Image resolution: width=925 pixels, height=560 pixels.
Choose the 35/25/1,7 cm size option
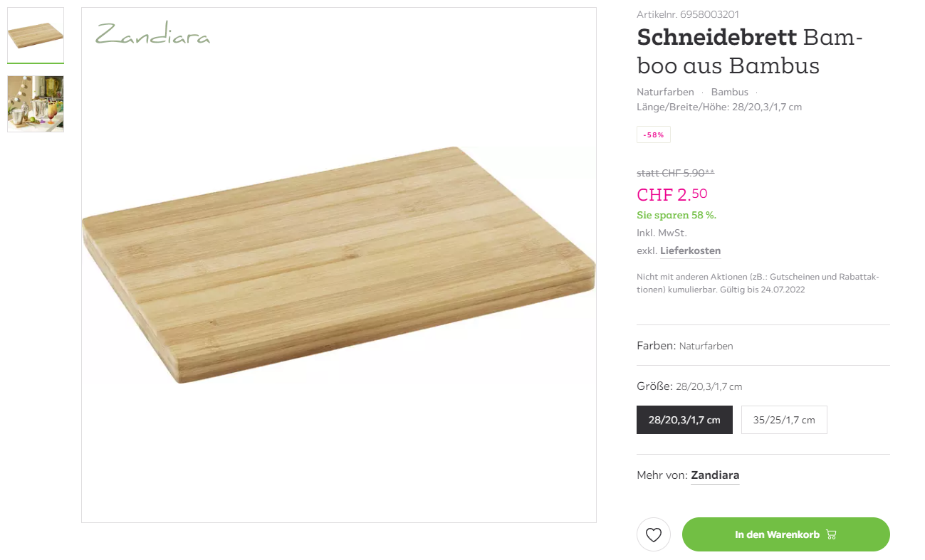(784, 420)
